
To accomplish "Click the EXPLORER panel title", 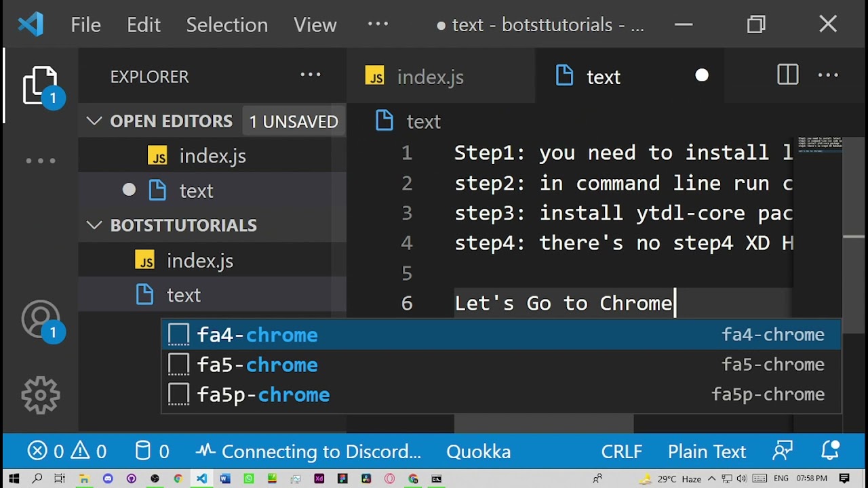I will click(149, 77).
